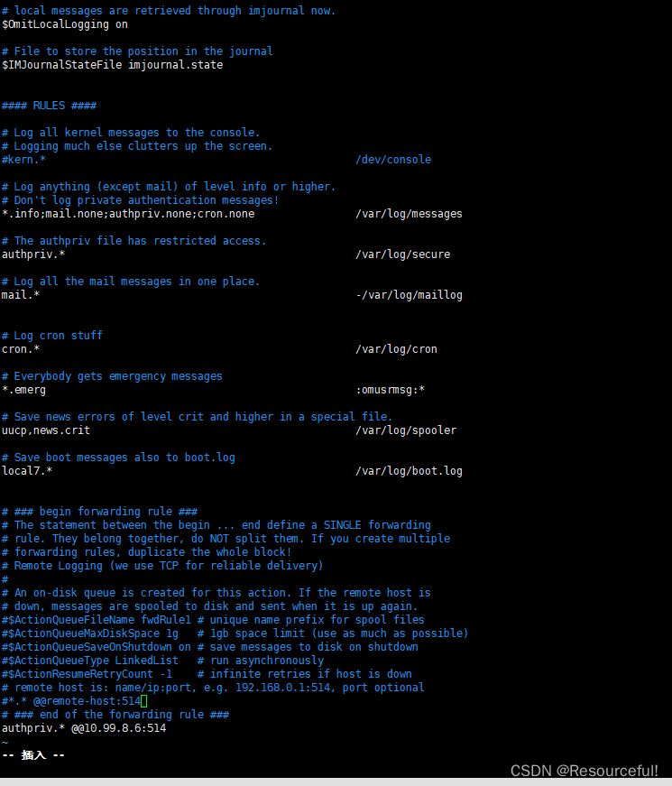Click the :omusrmsg:* action text
Screen dimensions: 672x786
pyautogui.click(x=390, y=390)
